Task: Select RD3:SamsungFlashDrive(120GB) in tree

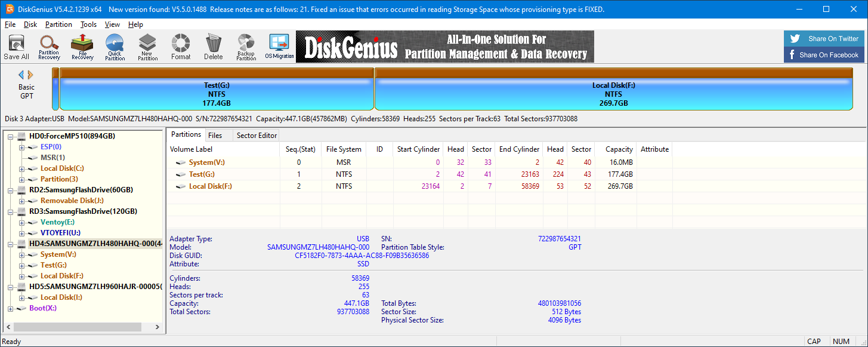Action: [83, 211]
